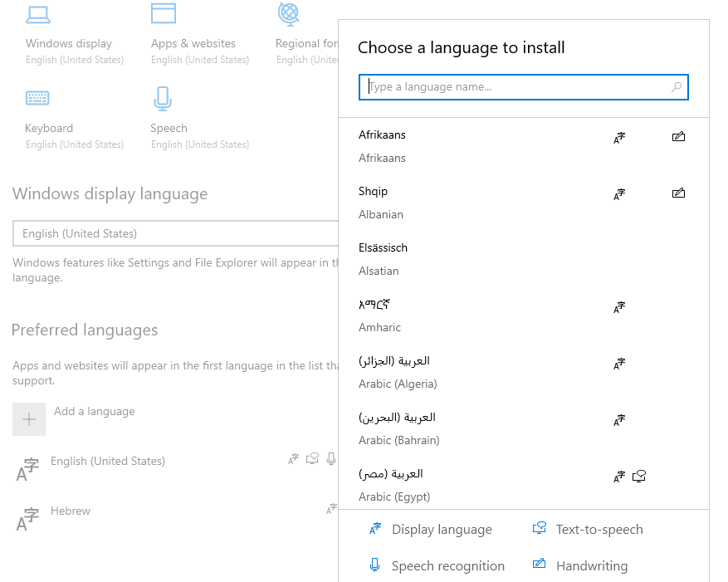This screenshot has width=728, height=582.
Task: Click display language icon next to Amharic
Action: (x=619, y=307)
